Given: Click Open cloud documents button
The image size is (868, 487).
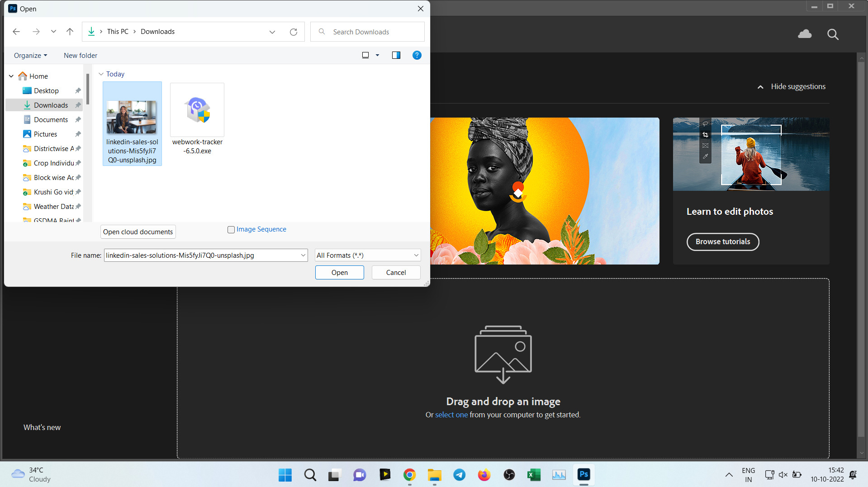Looking at the screenshot, I should (138, 232).
